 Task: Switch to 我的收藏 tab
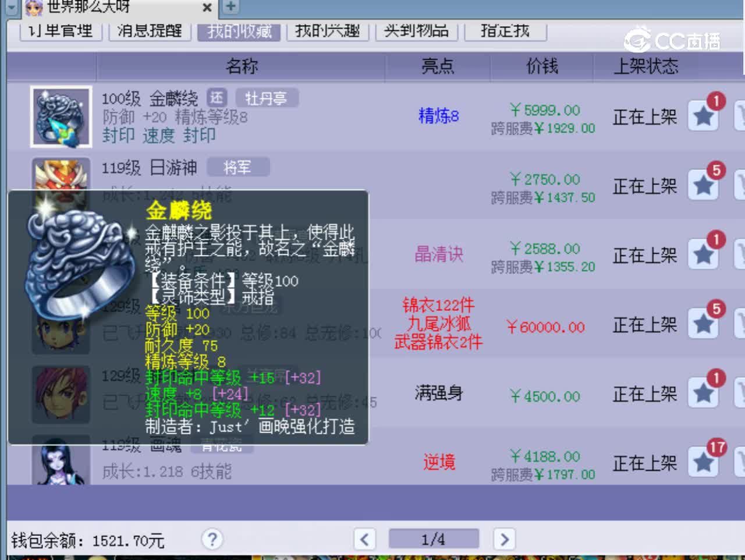coord(239,31)
